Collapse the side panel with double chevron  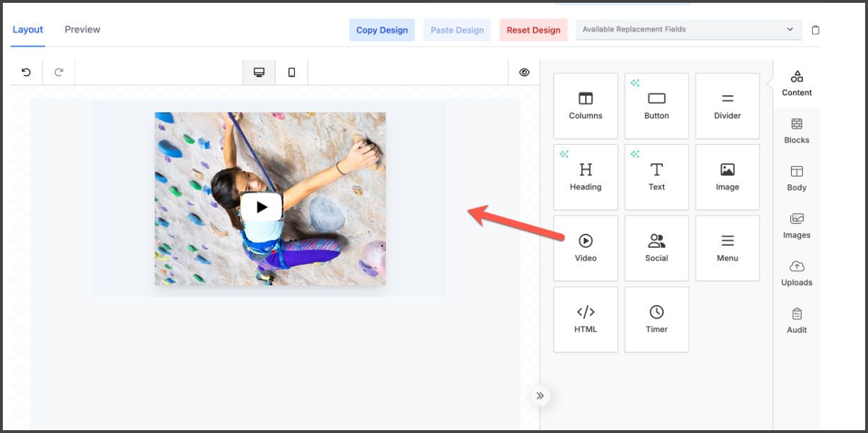[540, 396]
